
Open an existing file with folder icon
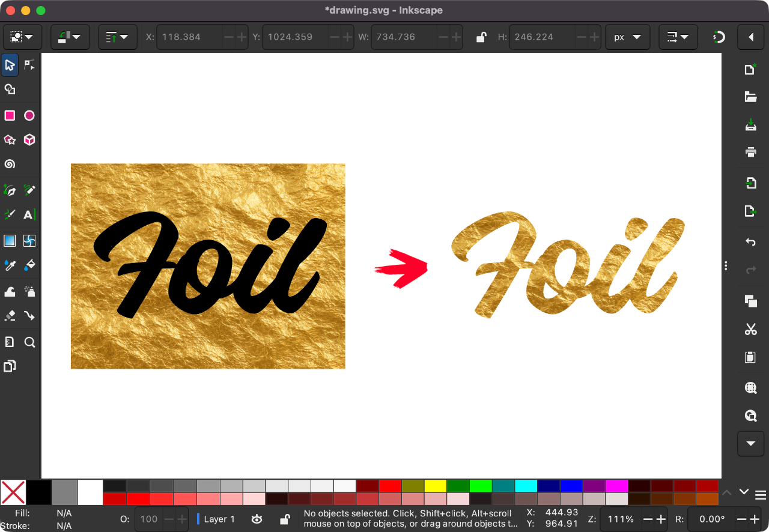[x=750, y=97]
